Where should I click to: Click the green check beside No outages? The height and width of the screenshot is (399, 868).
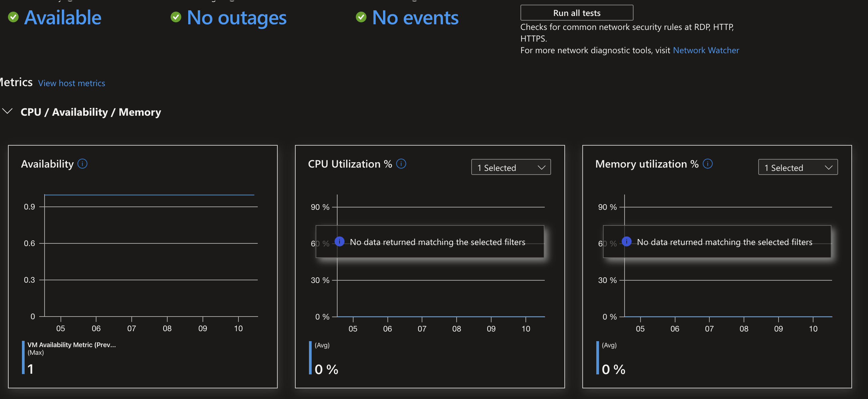(176, 17)
